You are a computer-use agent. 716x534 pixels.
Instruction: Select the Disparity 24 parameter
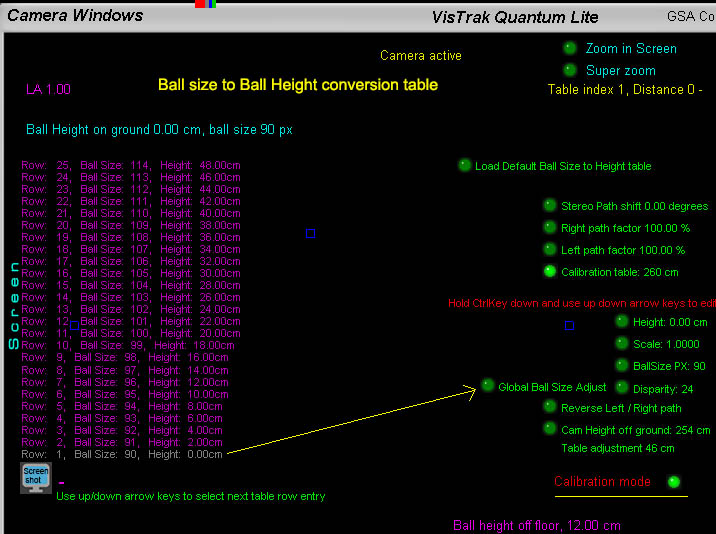622,387
